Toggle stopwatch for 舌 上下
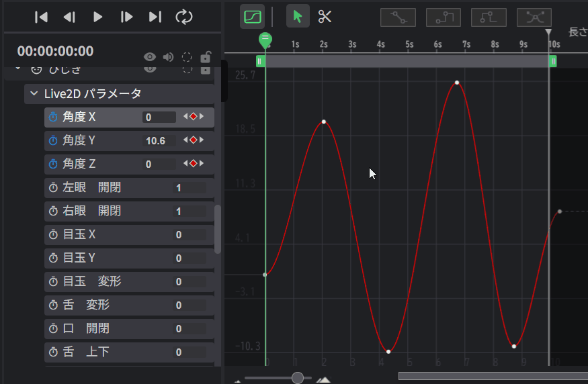The height and width of the screenshot is (384, 588). tap(53, 352)
